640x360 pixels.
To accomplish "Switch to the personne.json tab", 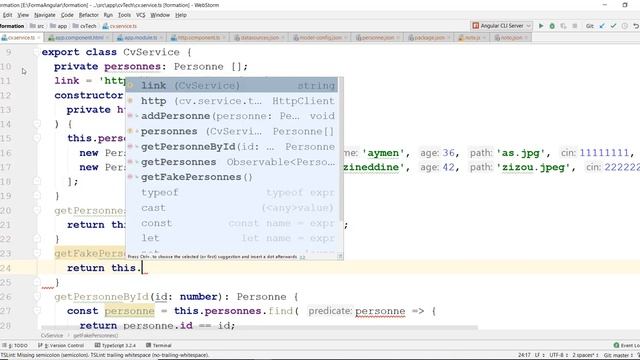I will tap(378, 38).
